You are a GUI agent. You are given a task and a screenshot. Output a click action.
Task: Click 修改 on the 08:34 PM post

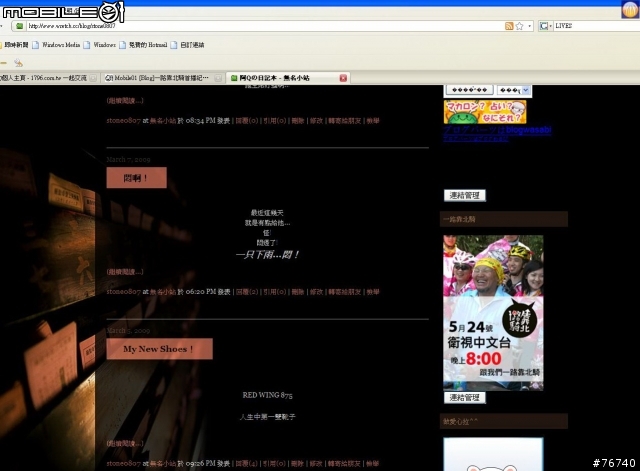(x=316, y=121)
